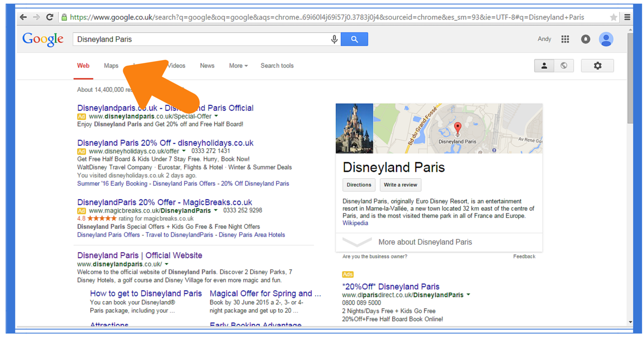Open the Magical Offer for Spring sitelink
This screenshot has width=644, height=343.
coord(265,293)
